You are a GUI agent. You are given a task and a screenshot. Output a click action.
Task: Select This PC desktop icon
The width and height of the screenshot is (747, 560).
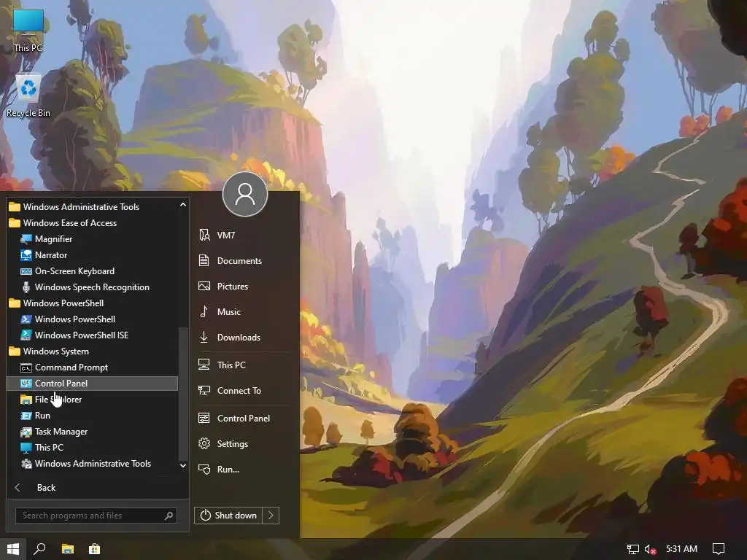pos(28,31)
